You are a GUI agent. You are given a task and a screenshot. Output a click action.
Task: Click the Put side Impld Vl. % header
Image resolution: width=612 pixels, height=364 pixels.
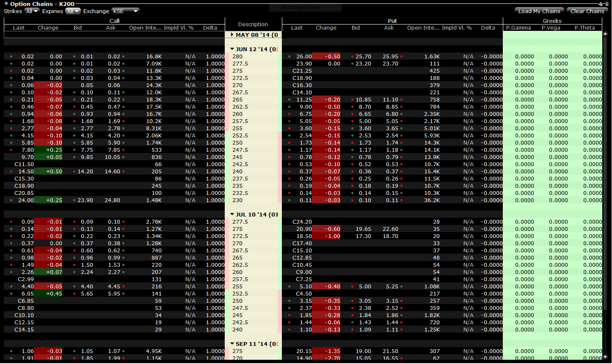coord(457,28)
